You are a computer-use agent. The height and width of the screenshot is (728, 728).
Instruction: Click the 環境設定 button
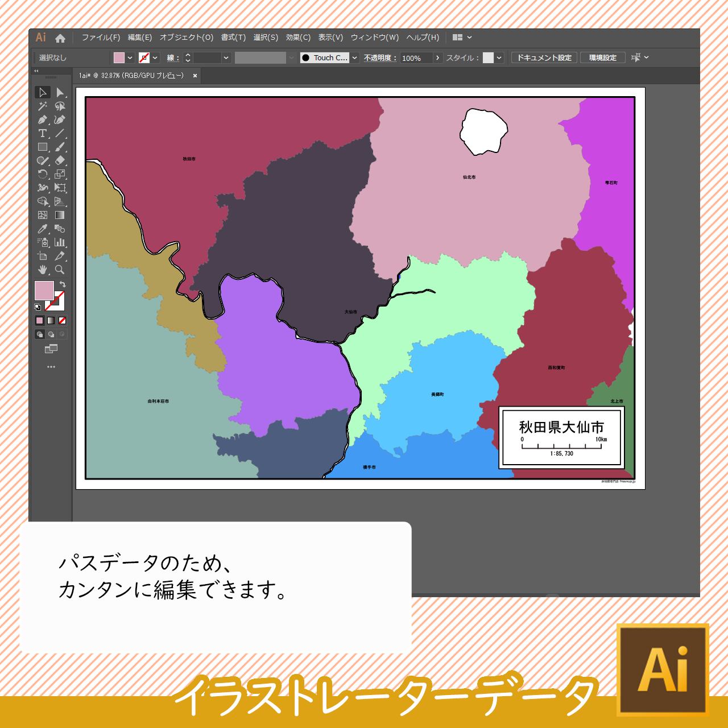click(x=603, y=57)
